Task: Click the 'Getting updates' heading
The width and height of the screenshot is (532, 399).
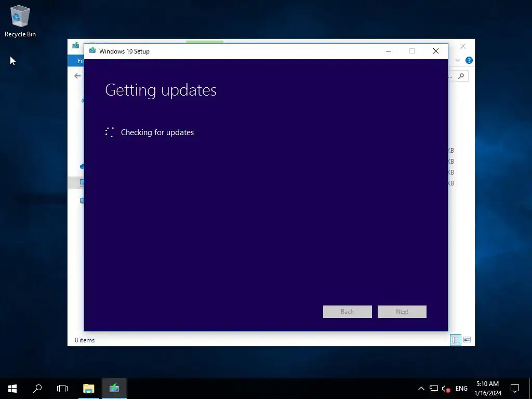Action: 161,90
